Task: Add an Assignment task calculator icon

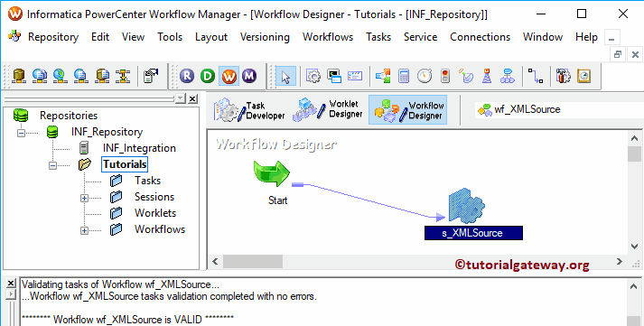Action: pyautogui.click(x=404, y=76)
